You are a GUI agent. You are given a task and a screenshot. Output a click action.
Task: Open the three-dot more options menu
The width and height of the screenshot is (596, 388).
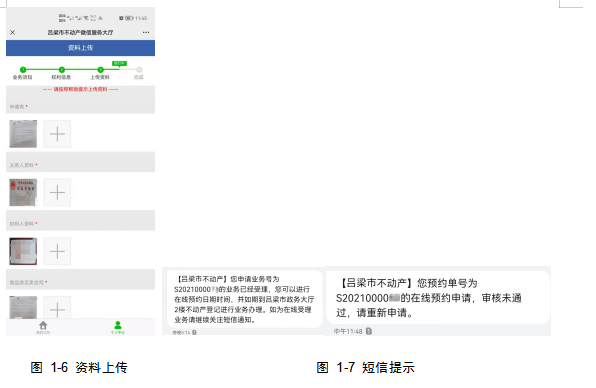pos(146,33)
